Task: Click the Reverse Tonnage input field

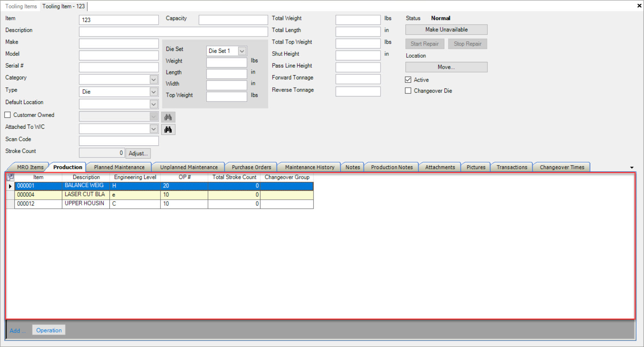Action: coord(358,91)
